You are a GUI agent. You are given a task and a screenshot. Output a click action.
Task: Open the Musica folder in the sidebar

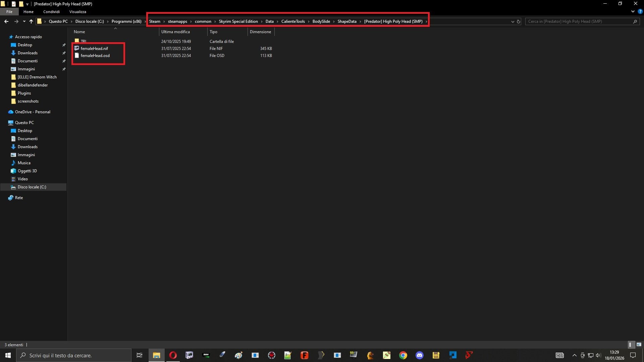tap(24, 163)
